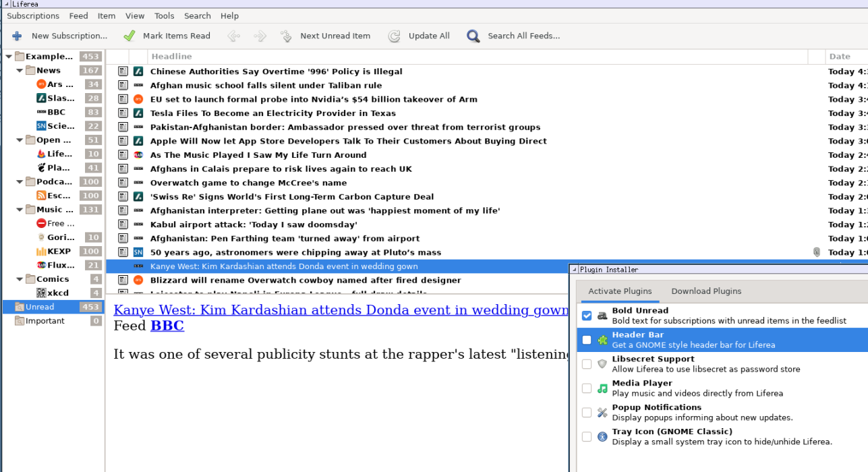Click the New Subscription plus icon
This screenshot has width=868, height=472.
pos(17,36)
